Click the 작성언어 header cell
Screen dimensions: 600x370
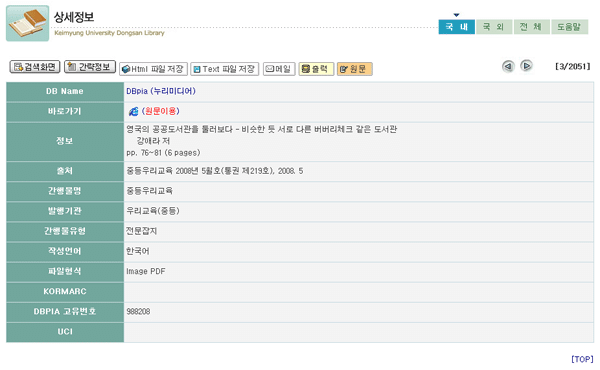pyautogui.click(x=65, y=251)
